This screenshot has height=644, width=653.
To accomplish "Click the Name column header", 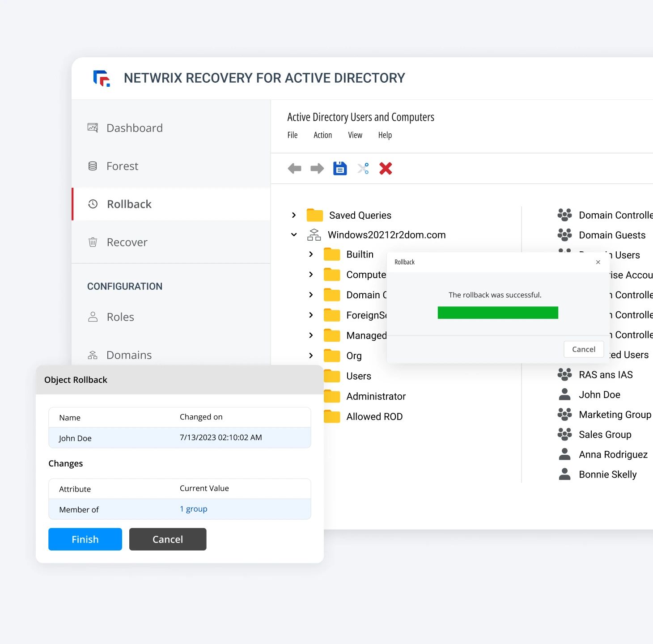I will 70,418.
